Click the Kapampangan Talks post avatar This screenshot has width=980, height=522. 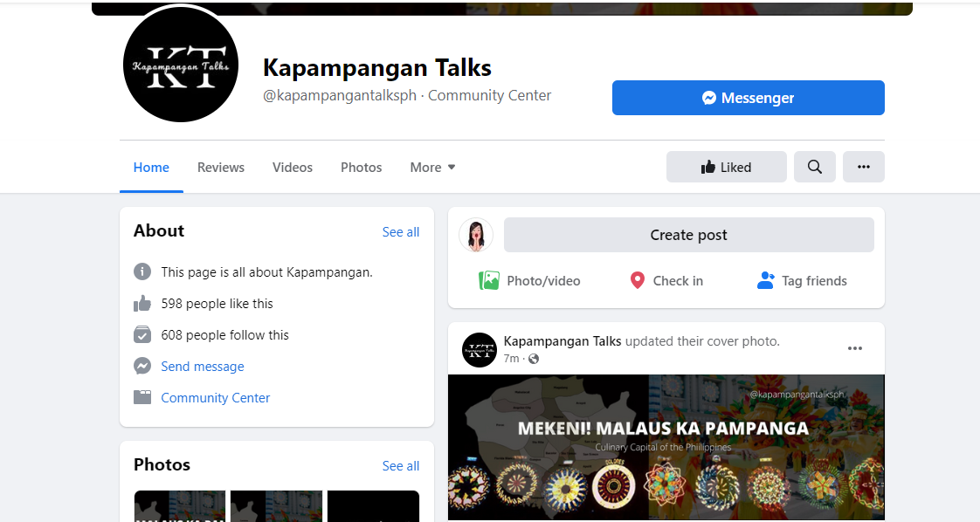pos(480,350)
